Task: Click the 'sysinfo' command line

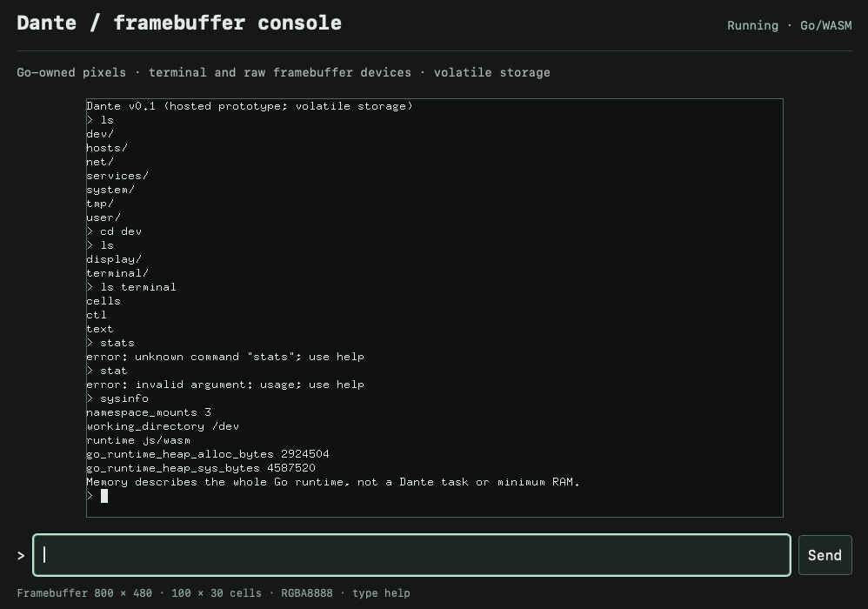Action: 117,398
